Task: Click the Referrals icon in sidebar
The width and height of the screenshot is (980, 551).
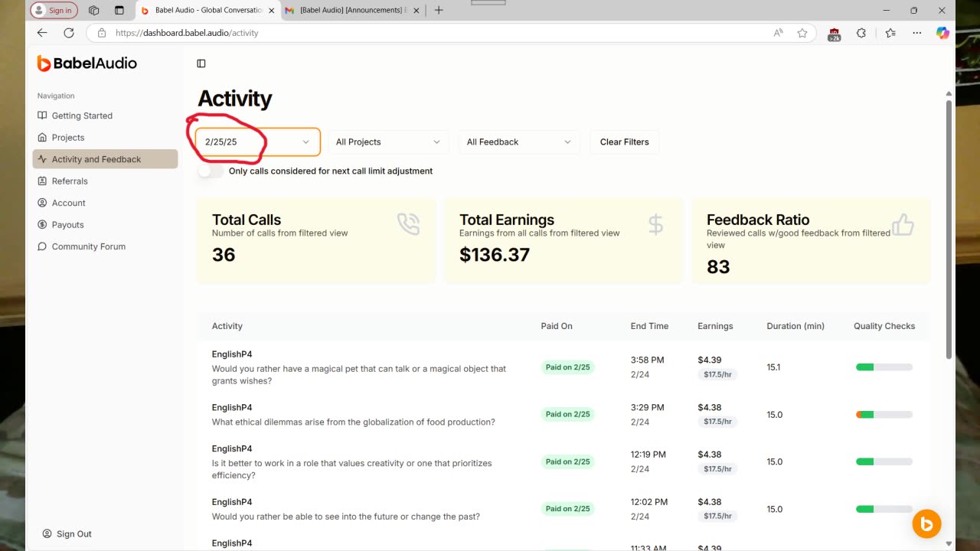Action: 42,181
